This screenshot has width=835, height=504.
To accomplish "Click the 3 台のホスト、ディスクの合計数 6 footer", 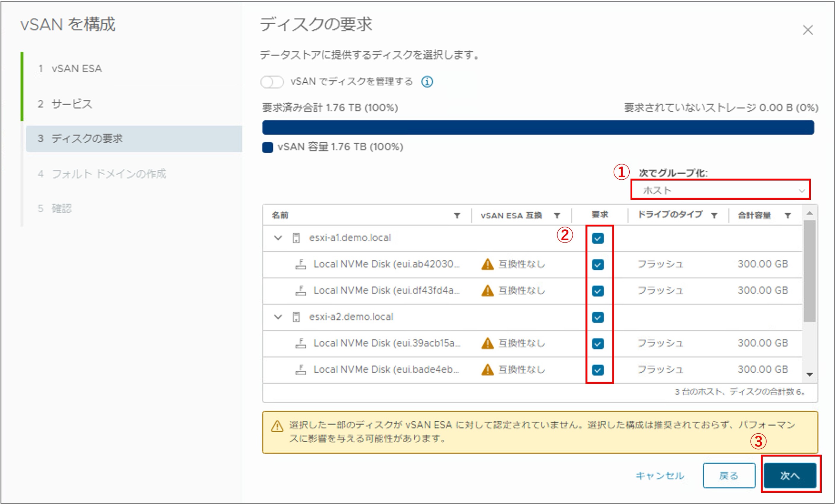I will (740, 392).
